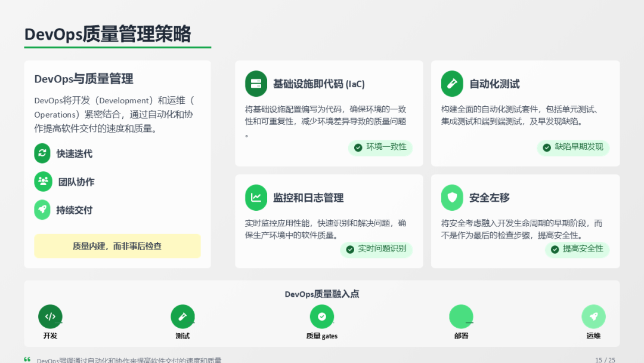Click the 提高安全性 badge

[x=577, y=249]
